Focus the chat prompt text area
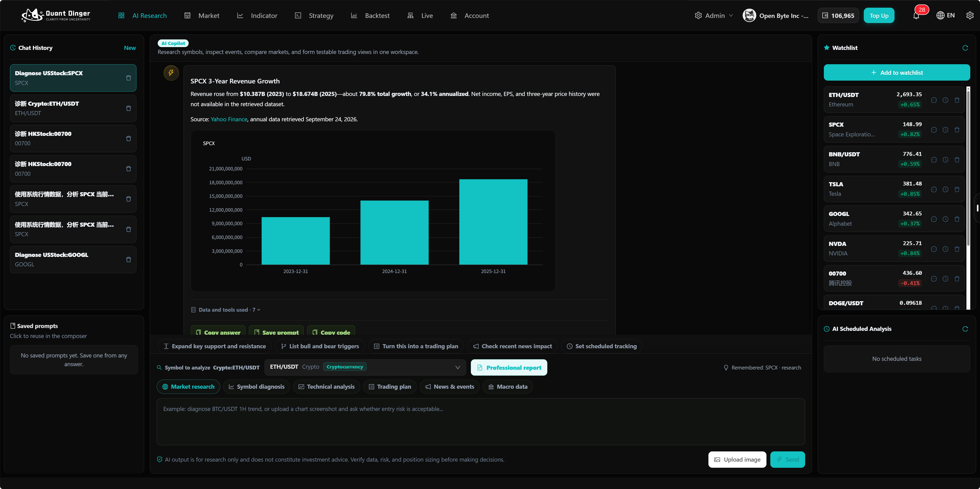 pos(481,422)
